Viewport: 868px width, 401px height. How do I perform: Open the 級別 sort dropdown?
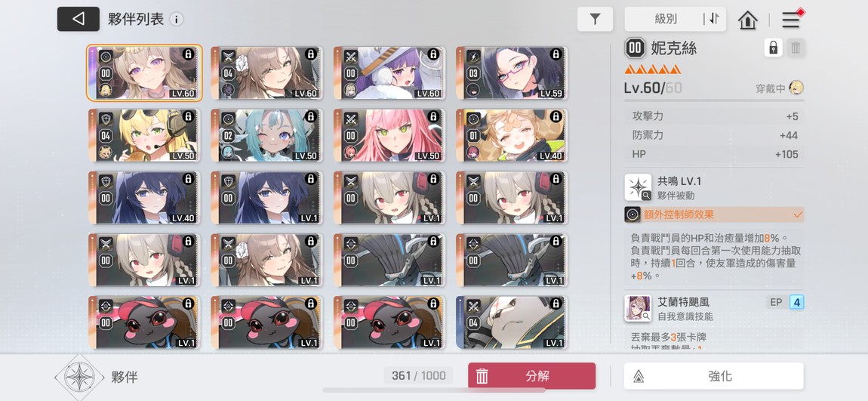pos(666,19)
